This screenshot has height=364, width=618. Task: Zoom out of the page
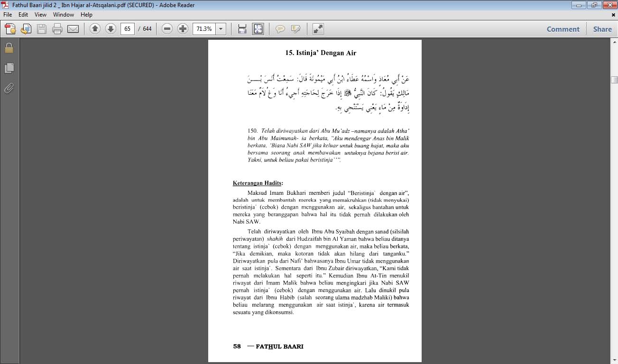(x=167, y=28)
